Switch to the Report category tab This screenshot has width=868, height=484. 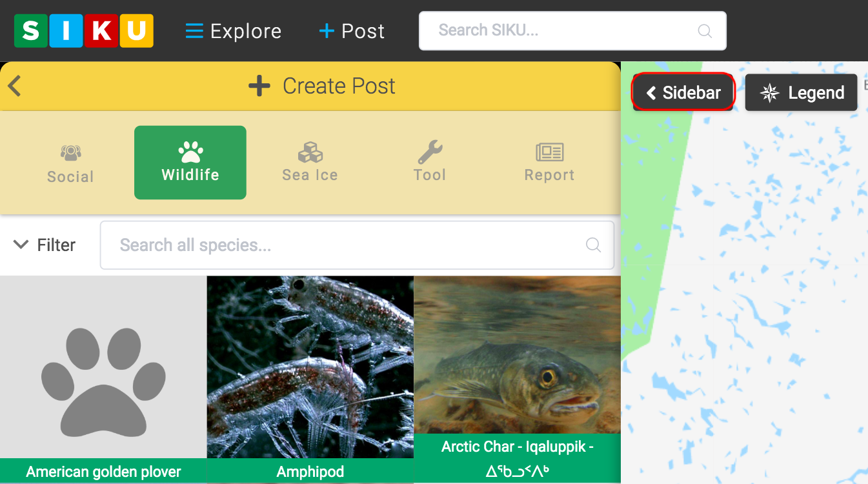[549, 163]
